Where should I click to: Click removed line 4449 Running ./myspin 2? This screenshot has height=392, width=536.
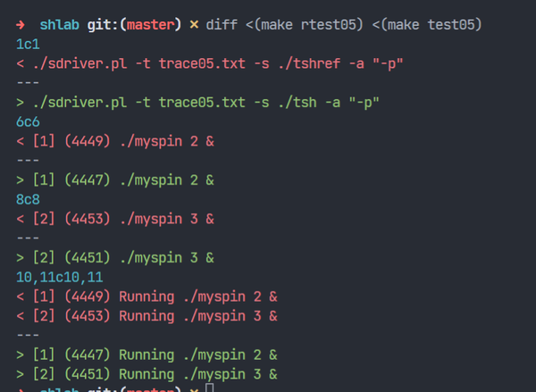point(147,296)
